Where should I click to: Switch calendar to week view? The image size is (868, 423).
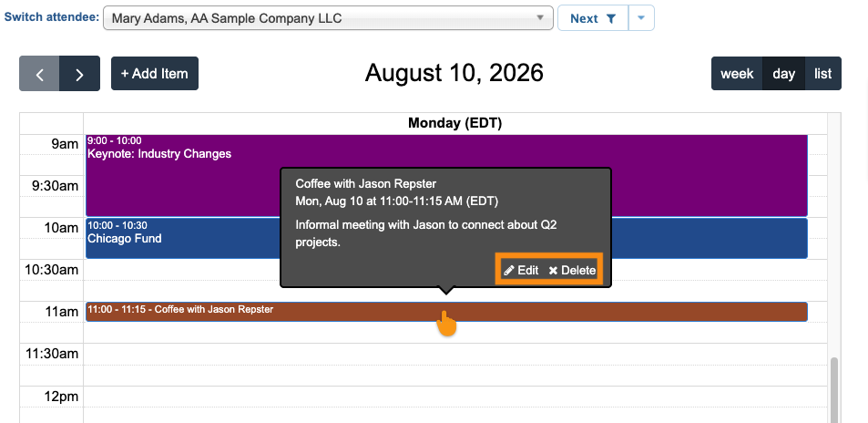click(x=737, y=73)
